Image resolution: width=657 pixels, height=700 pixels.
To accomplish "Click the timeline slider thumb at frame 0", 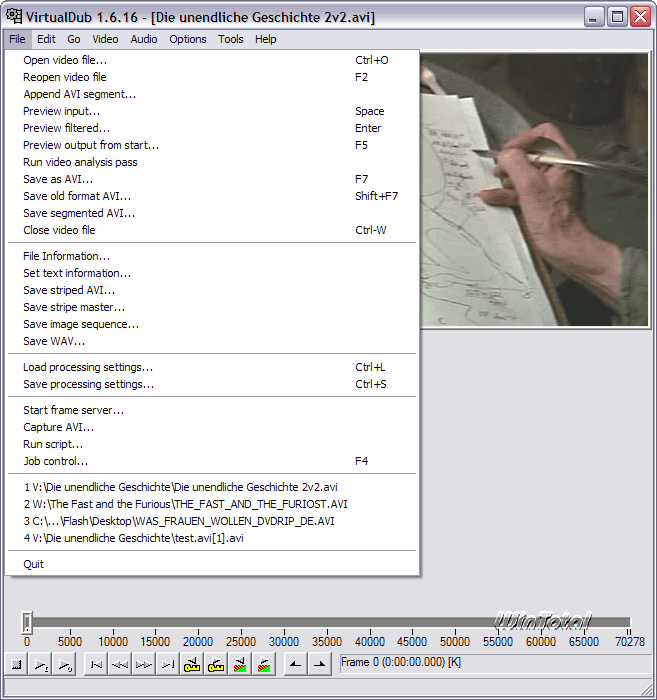I will tap(27, 622).
